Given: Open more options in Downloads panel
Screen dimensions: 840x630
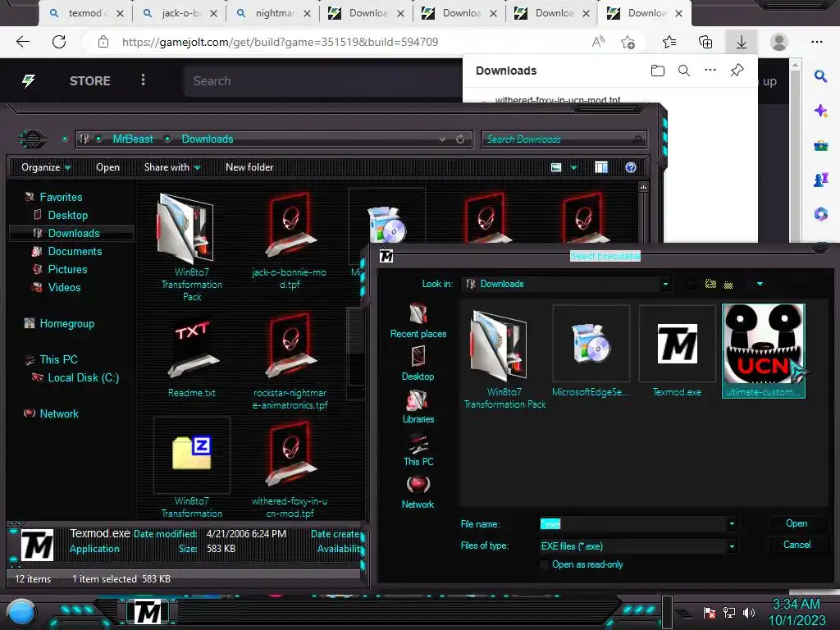Looking at the screenshot, I should click(710, 71).
